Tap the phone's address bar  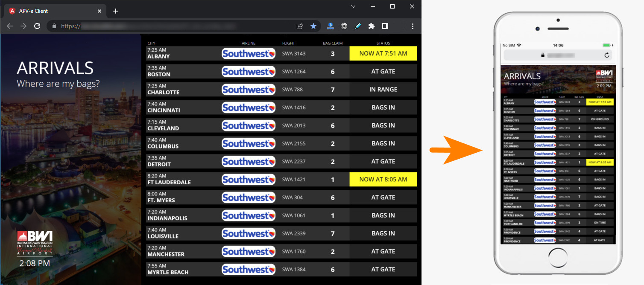coord(558,55)
